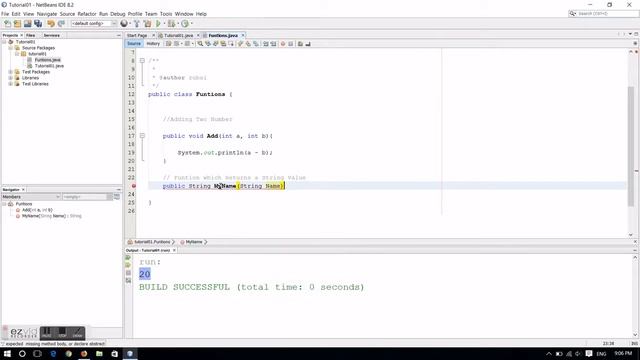Switch to the Services tab

pyautogui.click(x=51, y=36)
